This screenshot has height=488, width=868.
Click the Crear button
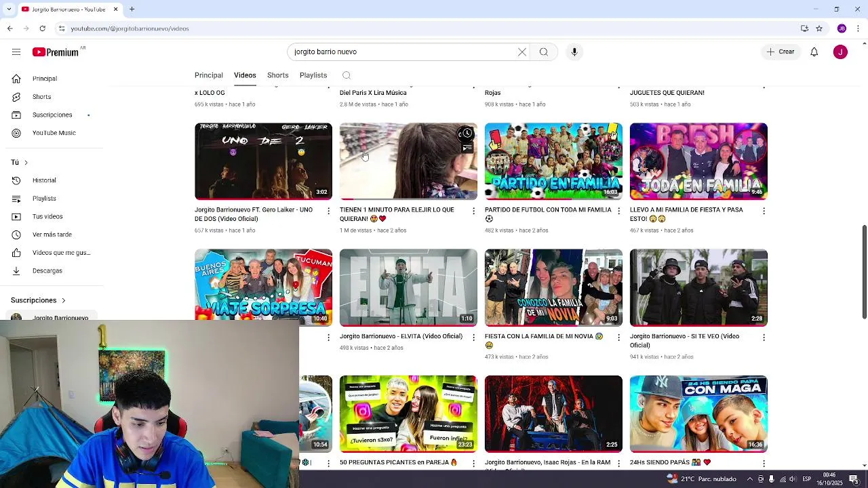781,52
